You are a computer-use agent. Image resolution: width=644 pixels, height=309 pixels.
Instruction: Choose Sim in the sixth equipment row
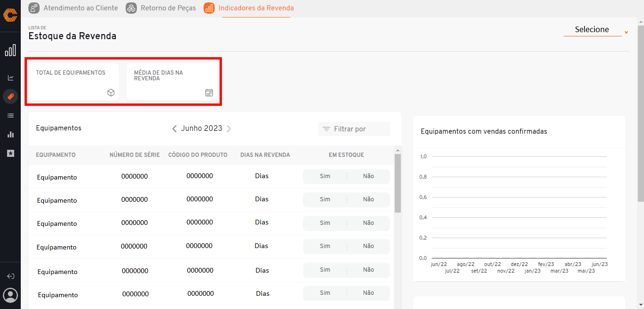pyautogui.click(x=325, y=293)
